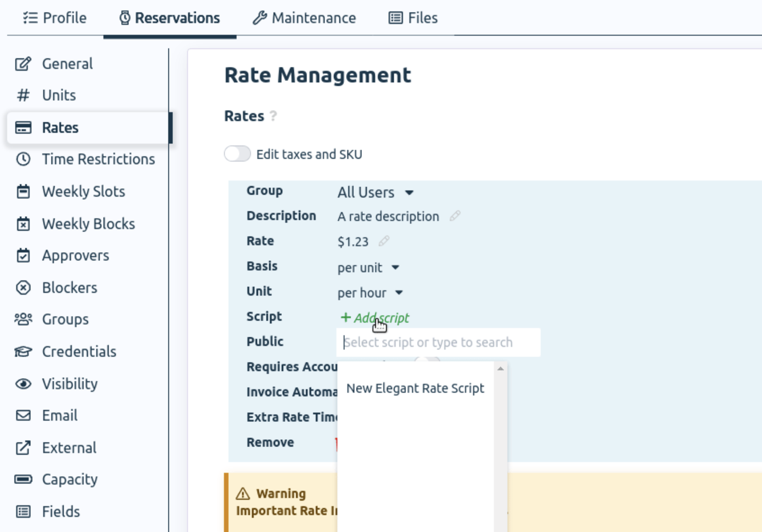Toggle Edit taxes and SKU

click(237, 154)
